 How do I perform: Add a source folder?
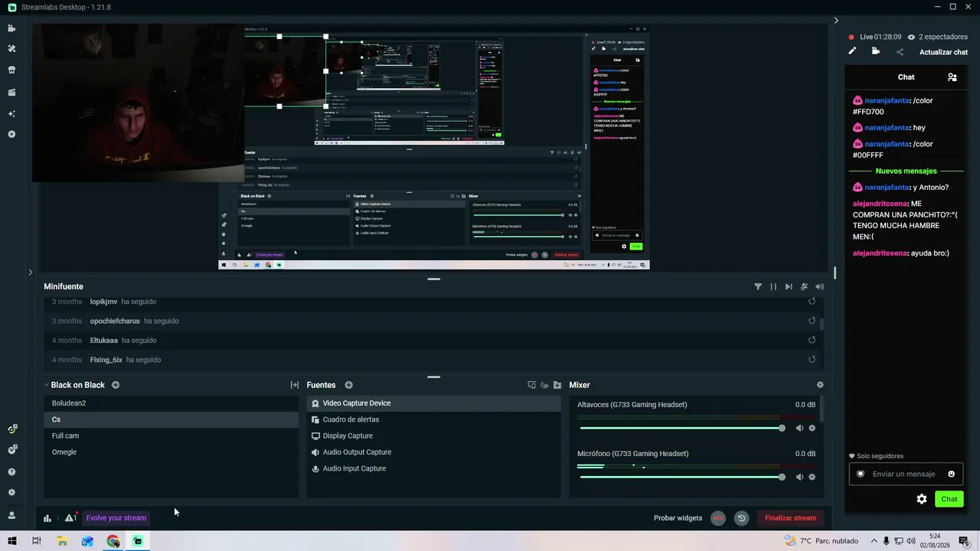[x=557, y=385]
